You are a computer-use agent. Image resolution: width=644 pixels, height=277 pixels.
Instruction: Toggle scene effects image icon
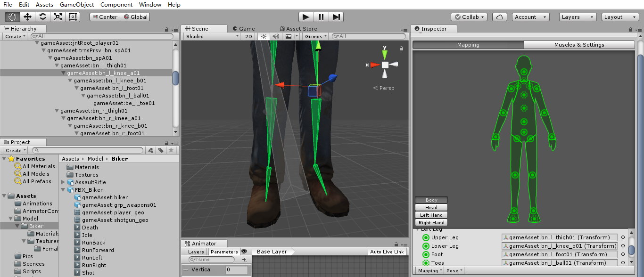288,36
